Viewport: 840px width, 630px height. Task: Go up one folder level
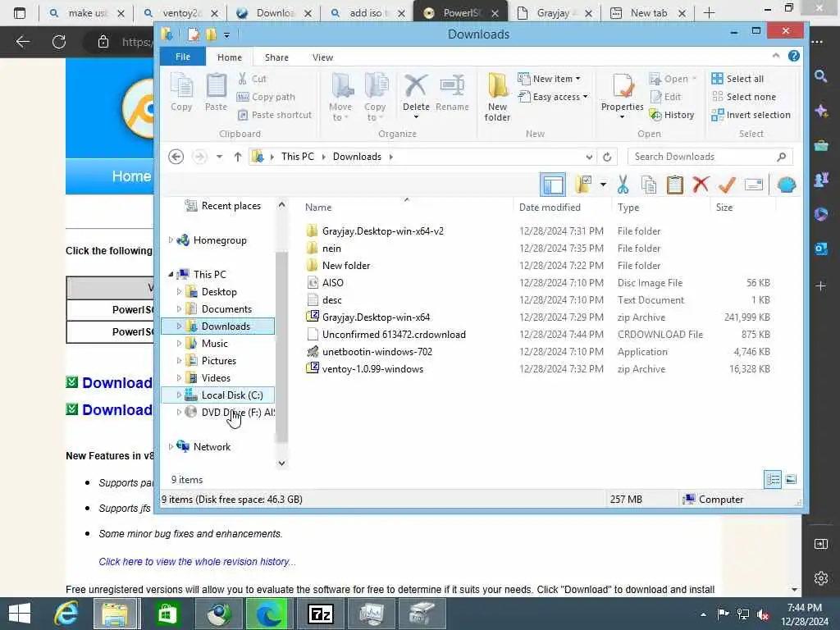pyautogui.click(x=238, y=157)
